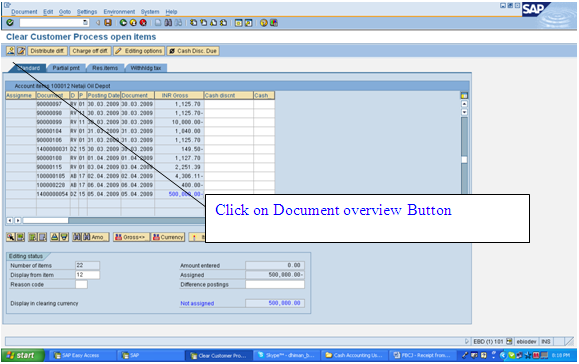Click the table settings icon above scrollbar
Viewport: 579px width, 364px height.
click(465, 96)
